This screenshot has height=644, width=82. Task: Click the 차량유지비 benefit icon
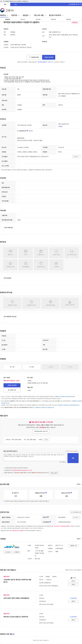(41, 252)
